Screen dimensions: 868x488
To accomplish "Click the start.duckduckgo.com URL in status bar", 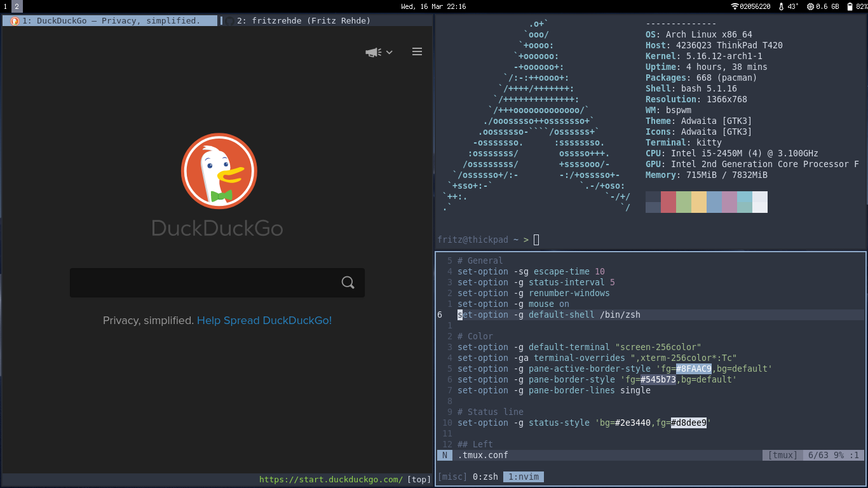I will (331, 480).
